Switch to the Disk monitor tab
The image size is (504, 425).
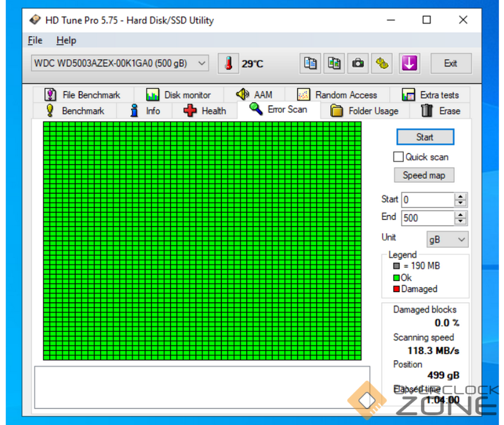(179, 95)
